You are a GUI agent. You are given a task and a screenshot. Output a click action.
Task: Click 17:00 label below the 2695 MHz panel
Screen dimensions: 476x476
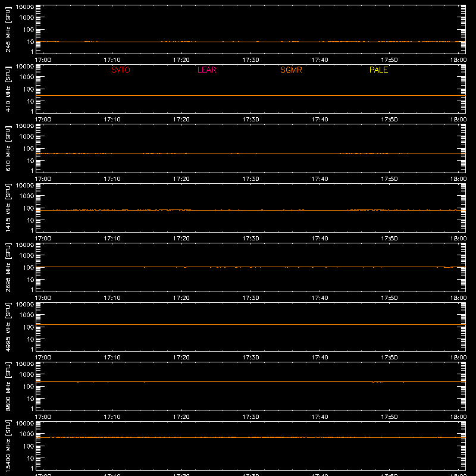[x=43, y=298]
